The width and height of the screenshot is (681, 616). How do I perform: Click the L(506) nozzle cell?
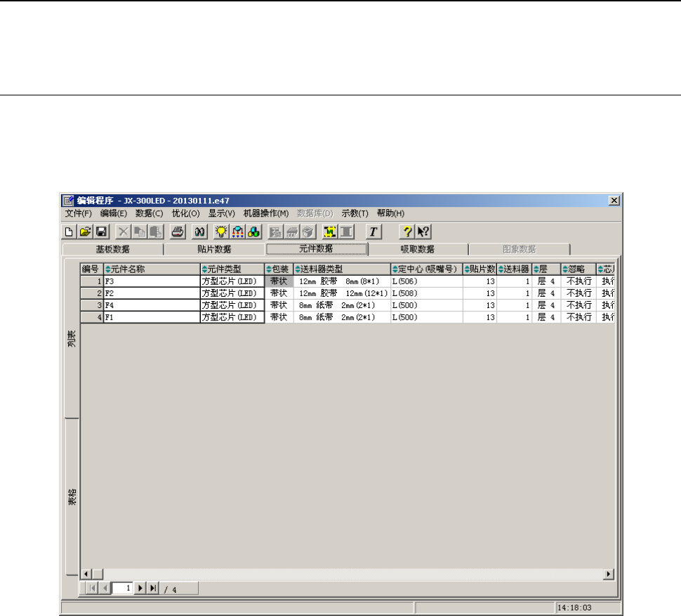[x=426, y=281]
